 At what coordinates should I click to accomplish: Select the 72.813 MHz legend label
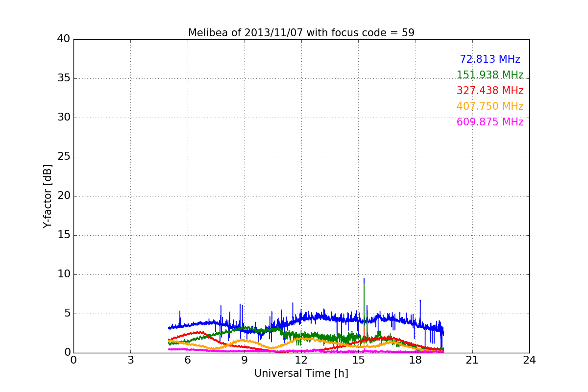click(490, 59)
